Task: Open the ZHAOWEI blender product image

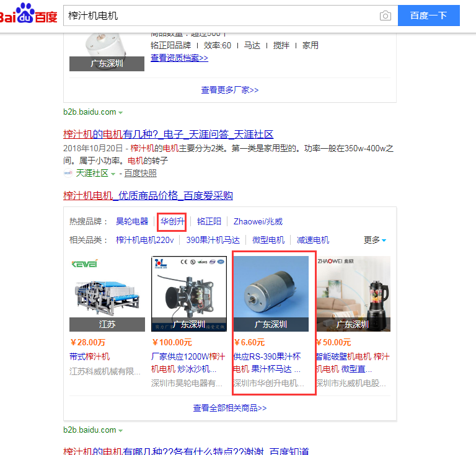Action: [x=353, y=294]
